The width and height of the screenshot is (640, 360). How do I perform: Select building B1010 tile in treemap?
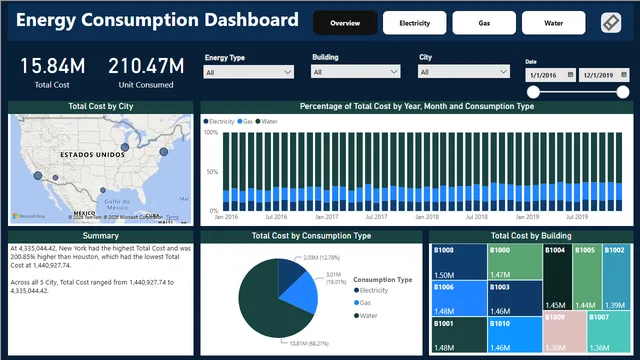tap(515, 335)
